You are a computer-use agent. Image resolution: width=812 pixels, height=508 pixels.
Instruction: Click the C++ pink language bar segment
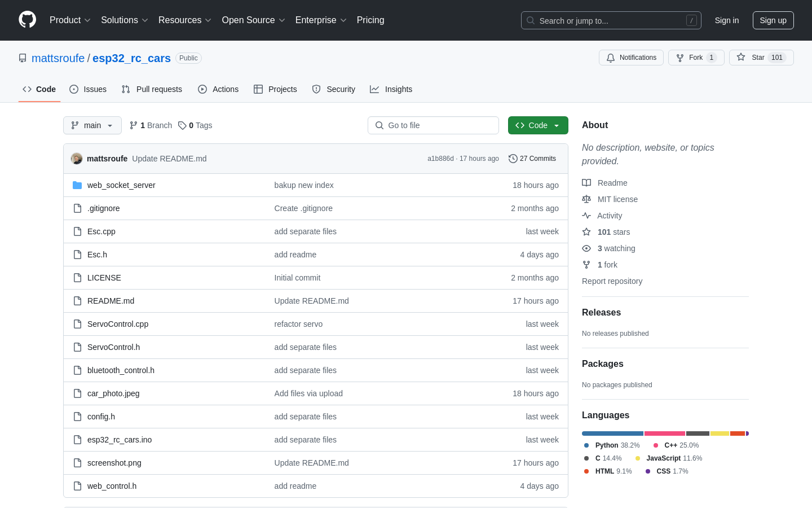pyautogui.click(x=665, y=433)
